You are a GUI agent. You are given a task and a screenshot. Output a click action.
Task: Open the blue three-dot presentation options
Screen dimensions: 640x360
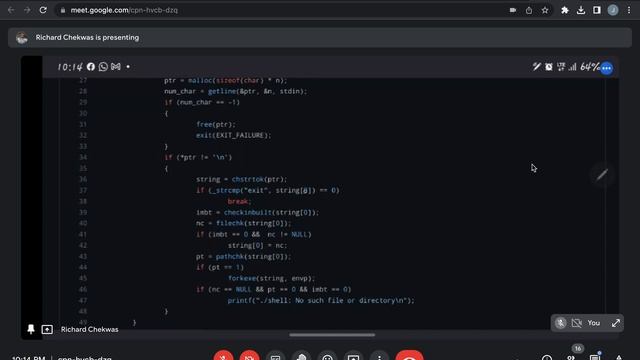tap(607, 68)
